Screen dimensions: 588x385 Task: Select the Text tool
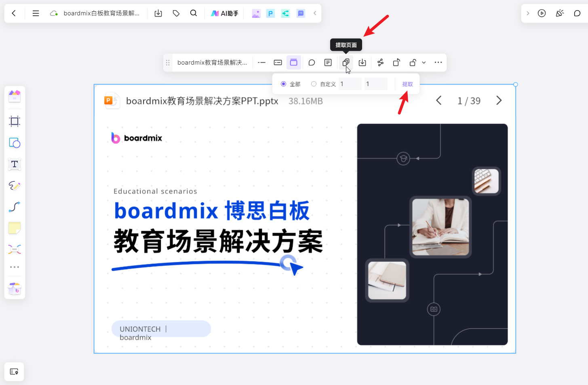(x=15, y=164)
